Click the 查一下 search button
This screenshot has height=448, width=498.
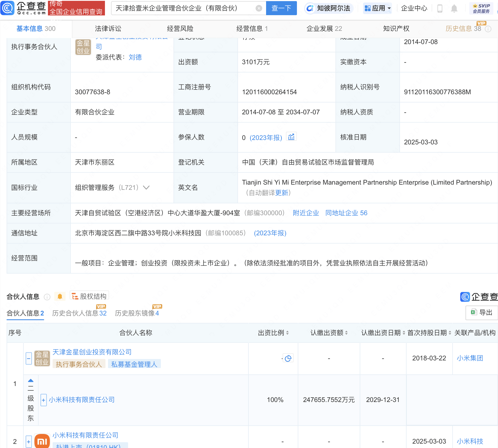[281, 8]
